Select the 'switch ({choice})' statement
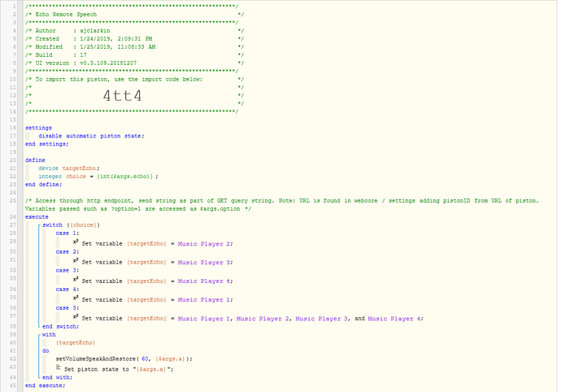This screenshot has height=392, width=561. (71, 225)
